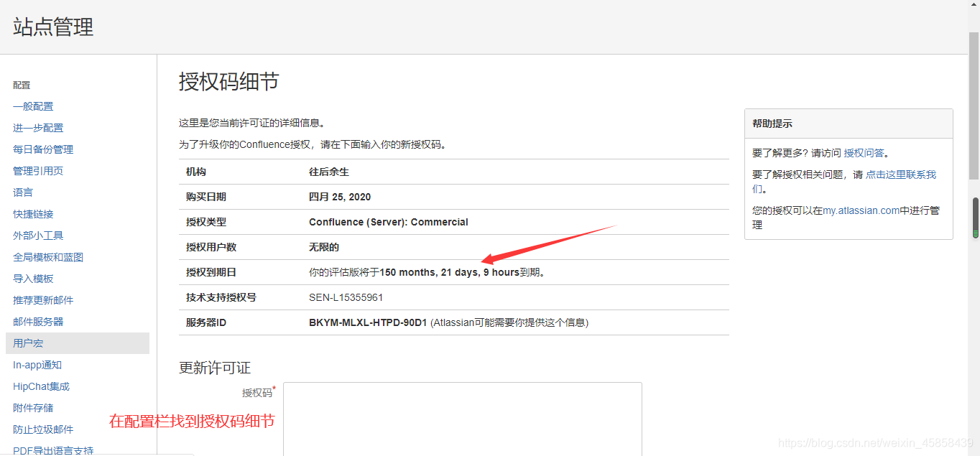Go to 全局模板和蓝图

(48, 257)
